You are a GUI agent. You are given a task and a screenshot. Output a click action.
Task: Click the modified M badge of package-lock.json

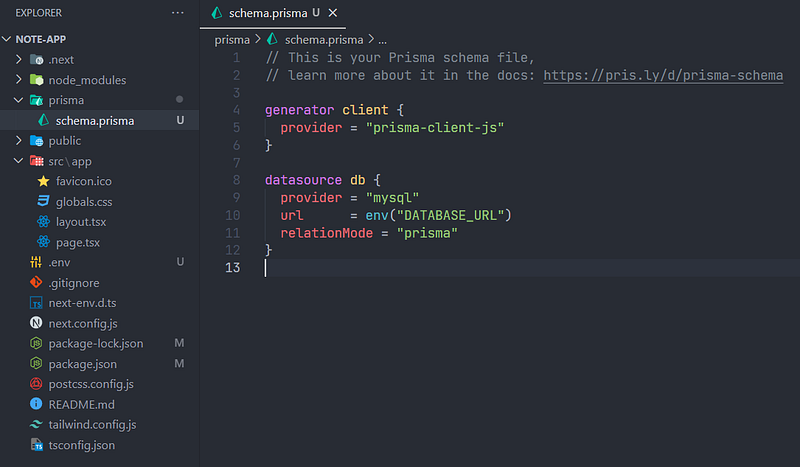pos(179,343)
